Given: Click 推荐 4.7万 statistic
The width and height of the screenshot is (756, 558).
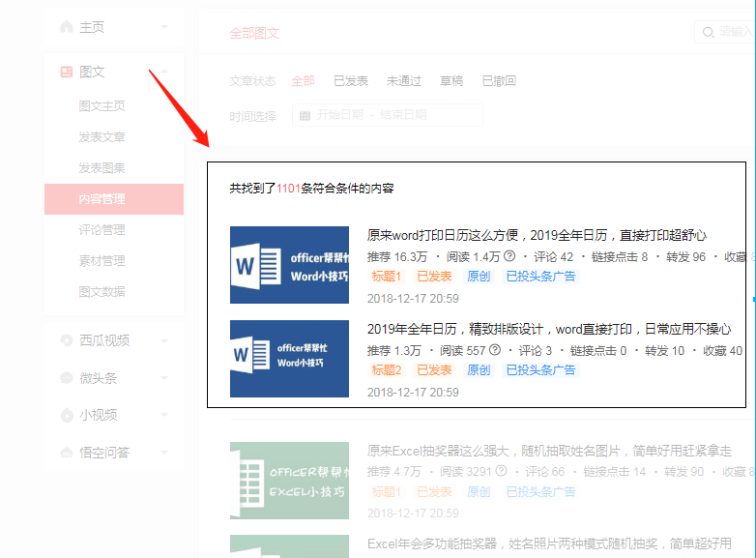Looking at the screenshot, I should (x=393, y=472).
